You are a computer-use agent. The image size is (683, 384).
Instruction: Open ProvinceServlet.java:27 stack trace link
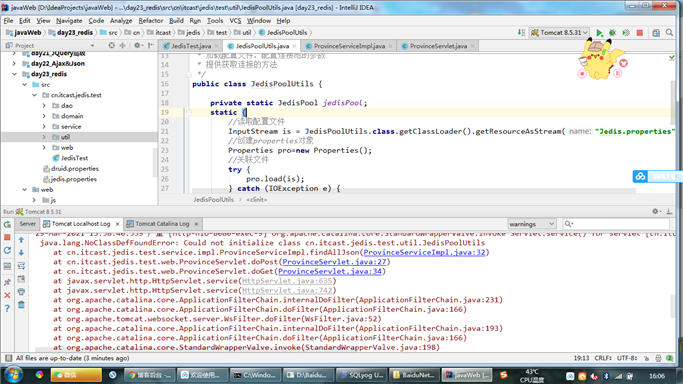[x=335, y=262]
